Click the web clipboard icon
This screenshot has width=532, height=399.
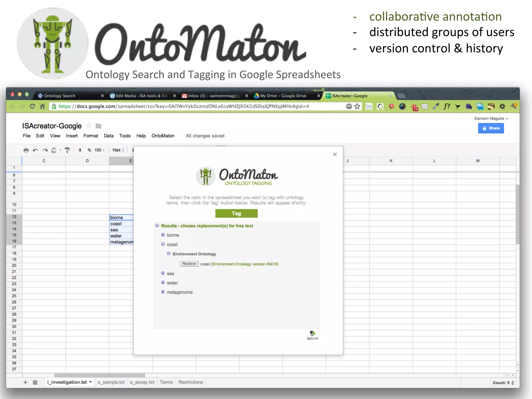pyautogui.click(x=54, y=150)
